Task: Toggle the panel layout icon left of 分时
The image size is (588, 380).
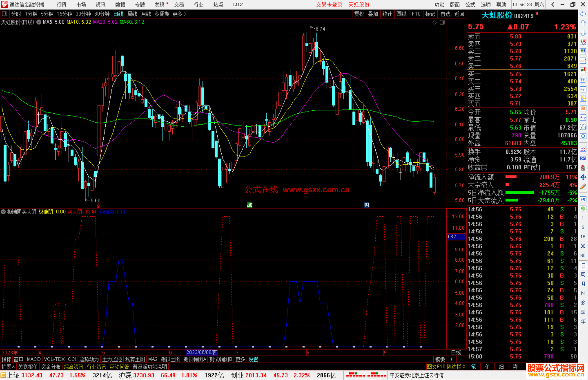Action: click(x=5, y=14)
